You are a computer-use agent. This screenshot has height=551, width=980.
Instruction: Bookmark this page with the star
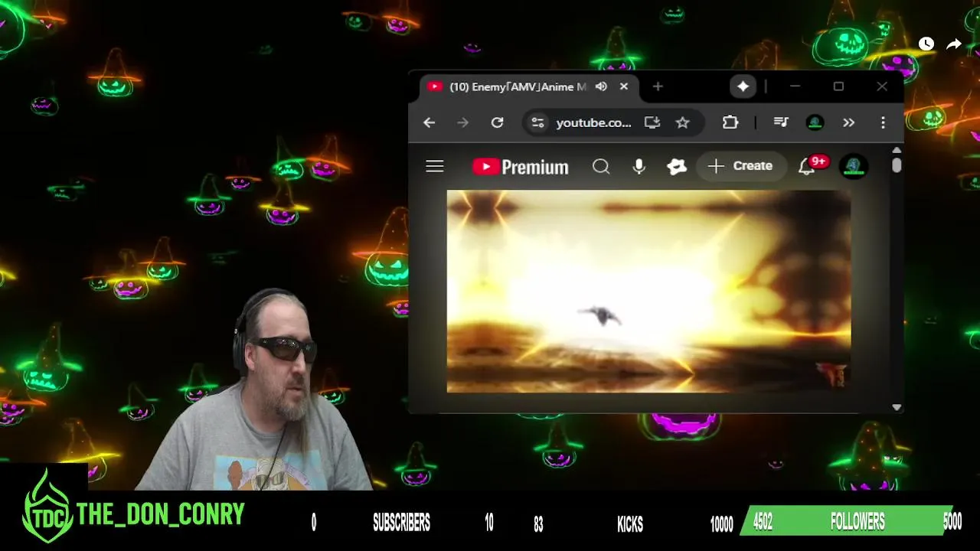pyautogui.click(x=682, y=122)
